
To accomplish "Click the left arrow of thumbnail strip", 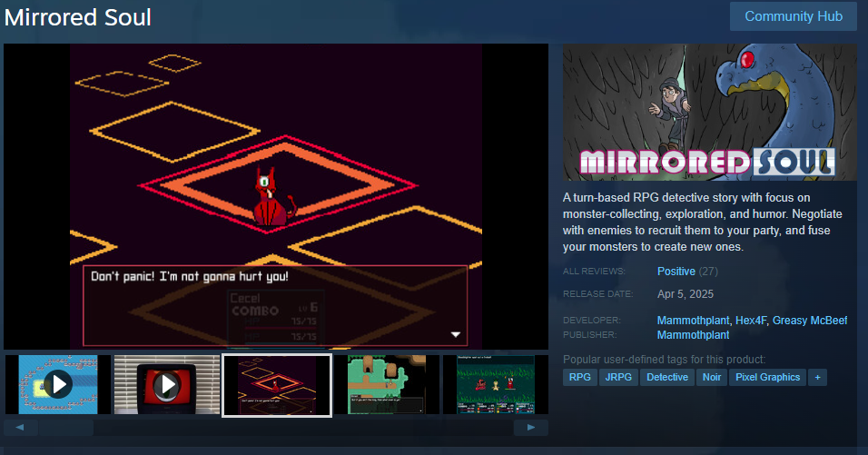I will (21, 428).
